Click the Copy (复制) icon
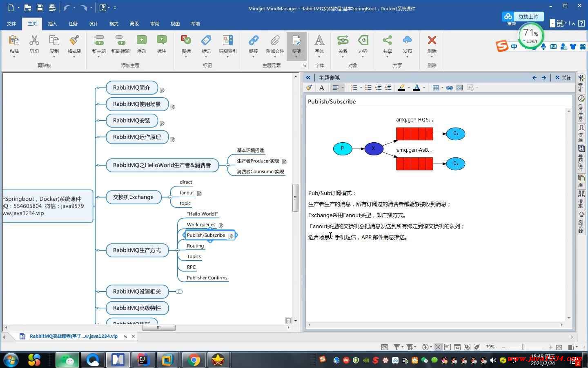Image resolution: width=588 pixels, height=368 pixels. coord(54,40)
